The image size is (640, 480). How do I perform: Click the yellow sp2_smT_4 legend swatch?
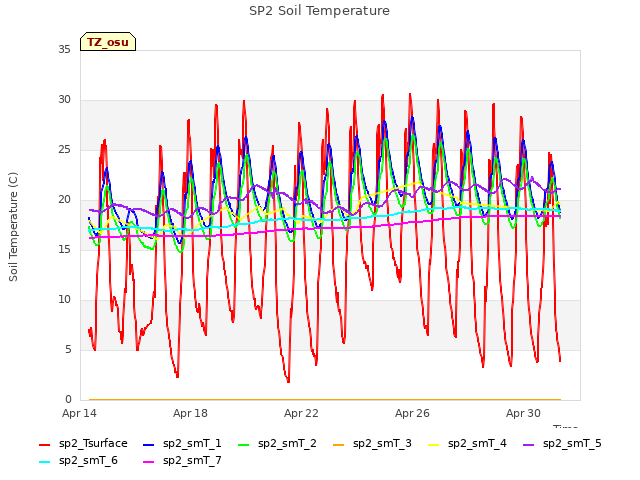click(x=433, y=444)
